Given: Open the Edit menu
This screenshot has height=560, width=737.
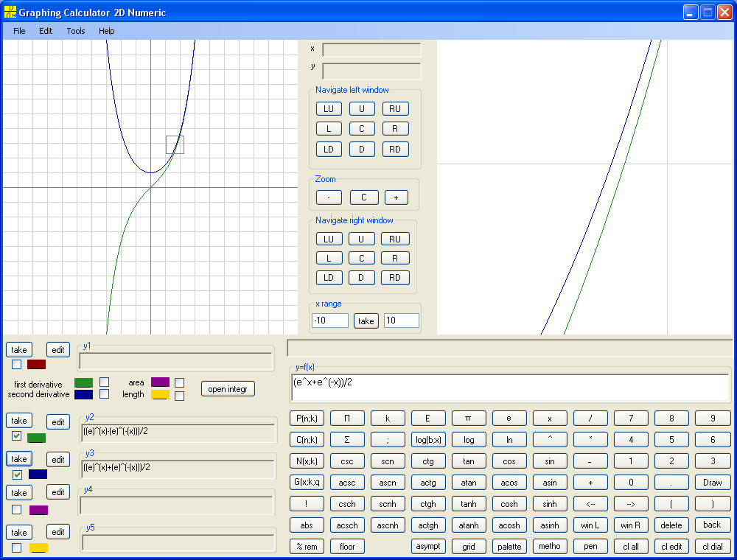Looking at the screenshot, I should [46, 31].
